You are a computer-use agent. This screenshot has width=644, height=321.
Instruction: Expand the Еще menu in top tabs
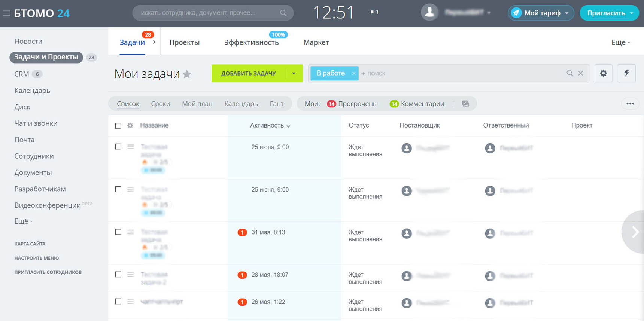(x=620, y=42)
